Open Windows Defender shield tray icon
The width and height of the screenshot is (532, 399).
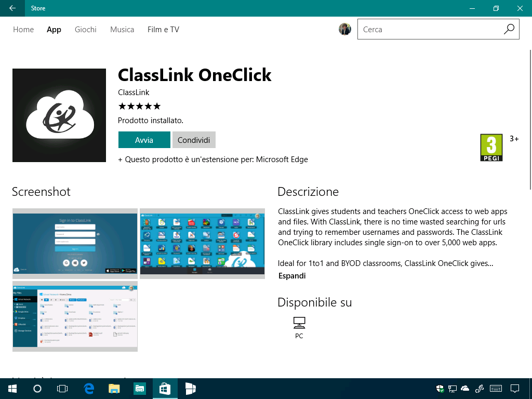click(440, 389)
